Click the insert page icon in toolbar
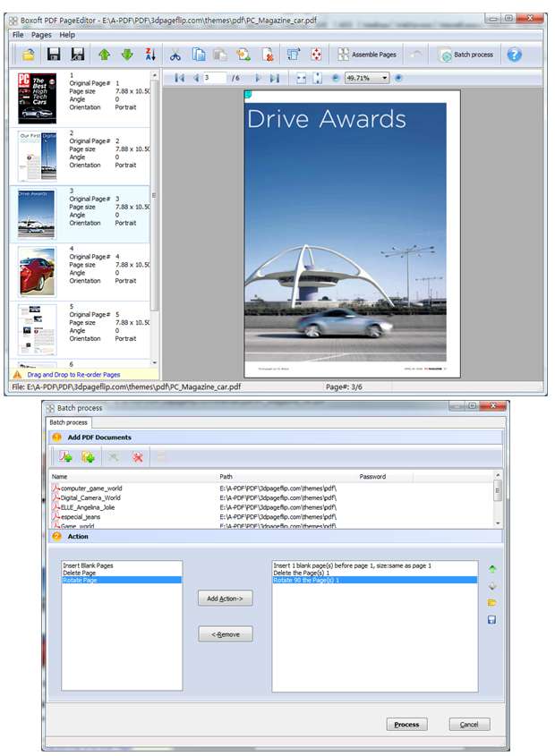This screenshot has width=555, height=756. tap(243, 55)
